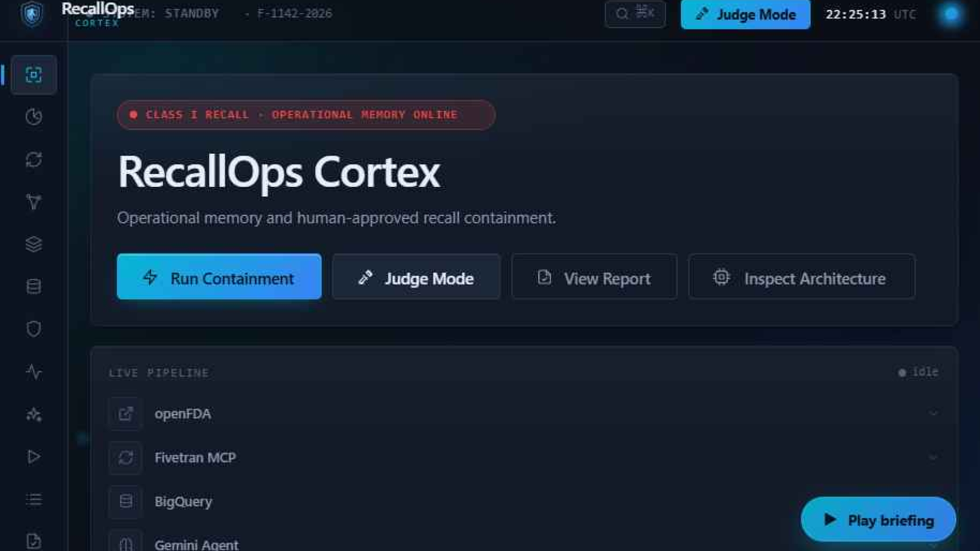
Task: Select the list lines sidebar icon
Action: tap(33, 500)
